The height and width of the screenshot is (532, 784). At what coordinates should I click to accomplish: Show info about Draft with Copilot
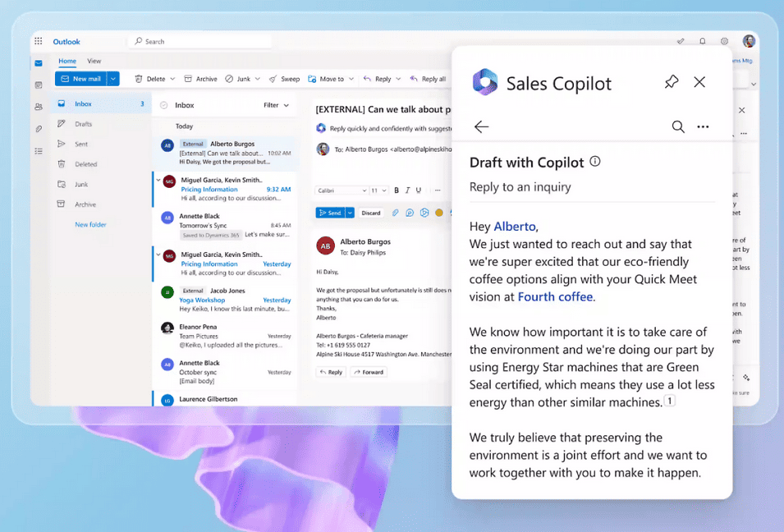(x=595, y=162)
